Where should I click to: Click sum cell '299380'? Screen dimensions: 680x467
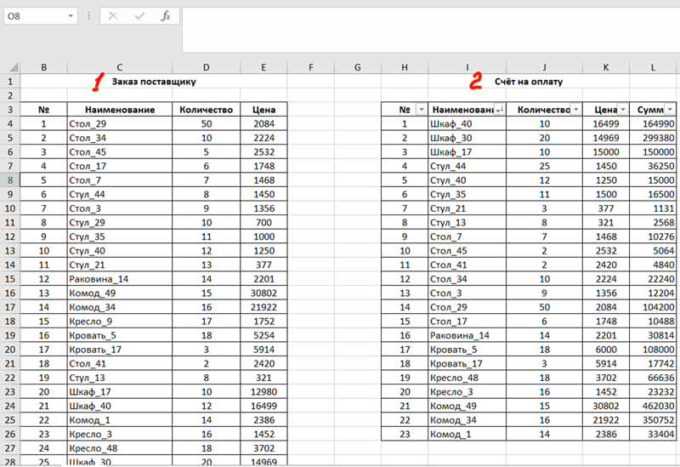(x=653, y=138)
